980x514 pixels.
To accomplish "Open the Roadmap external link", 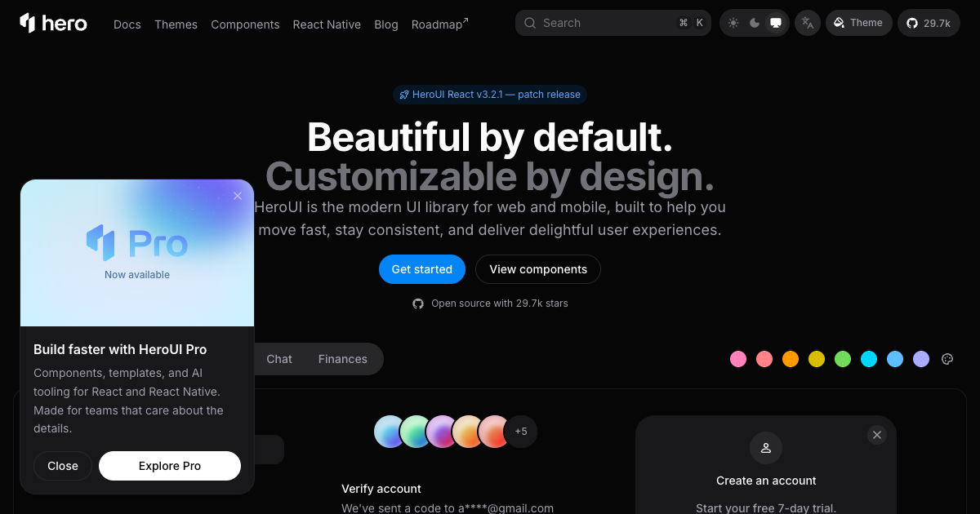I will (440, 24).
